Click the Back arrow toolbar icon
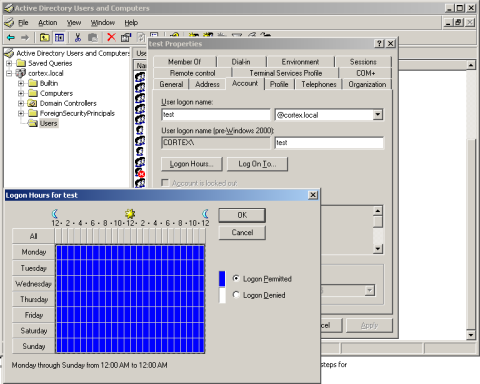The width and height of the screenshot is (480, 384). click(11, 37)
